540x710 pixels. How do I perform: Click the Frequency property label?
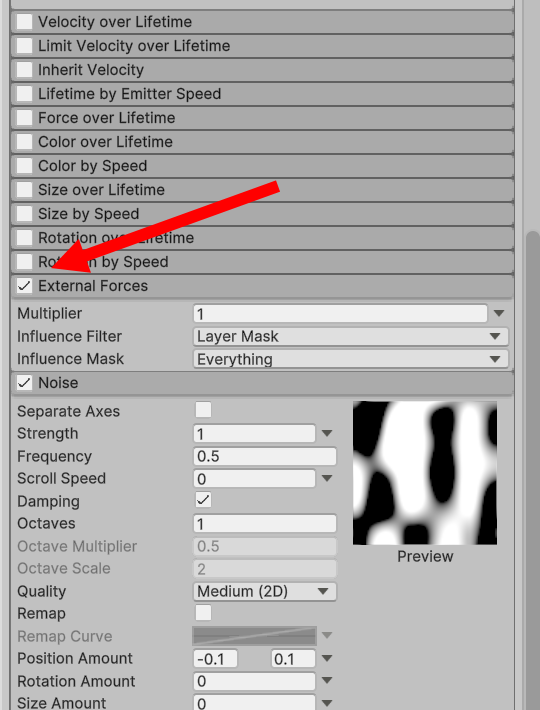54,456
